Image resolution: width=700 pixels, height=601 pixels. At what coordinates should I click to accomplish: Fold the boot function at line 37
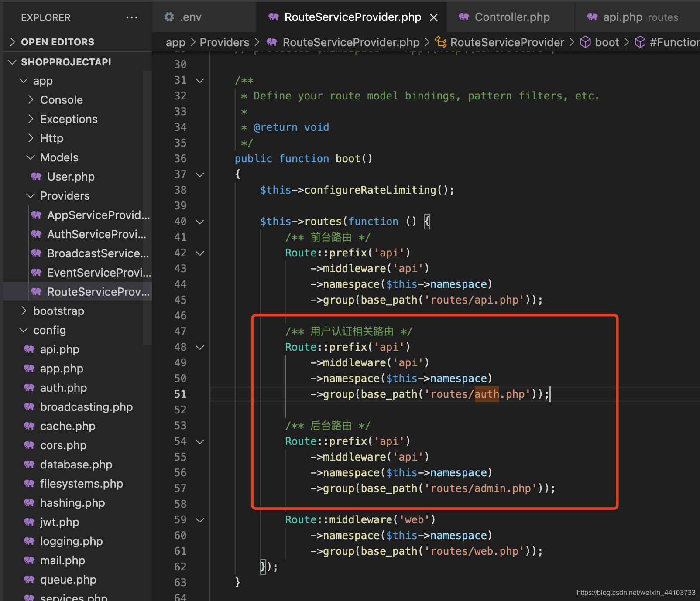(200, 174)
